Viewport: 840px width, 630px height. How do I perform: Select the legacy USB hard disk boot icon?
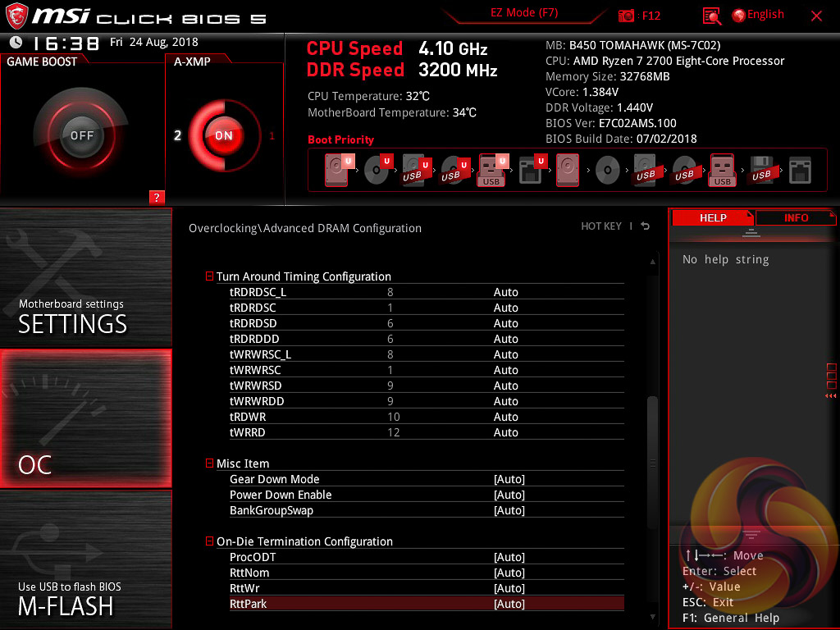click(x=646, y=171)
